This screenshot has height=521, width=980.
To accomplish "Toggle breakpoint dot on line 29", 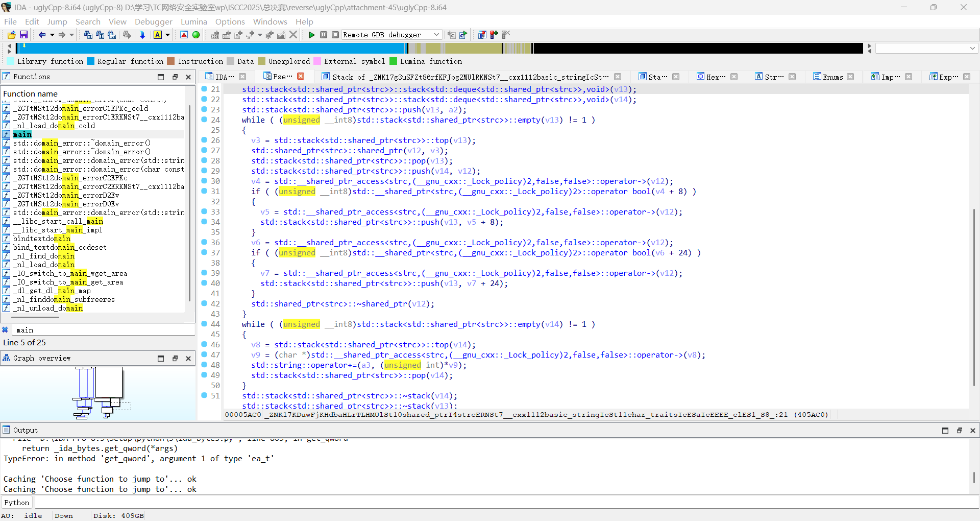I will click(x=204, y=171).
